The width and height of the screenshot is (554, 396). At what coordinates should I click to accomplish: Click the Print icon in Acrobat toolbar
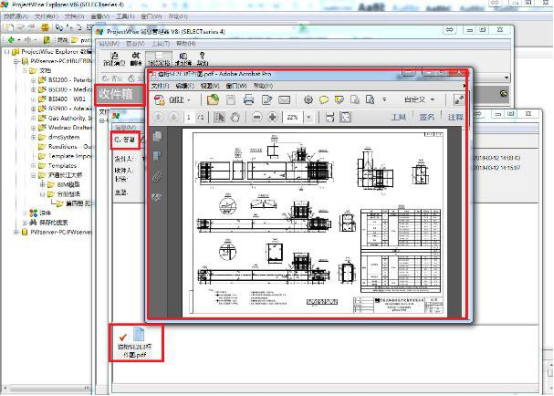coord(249,100)
